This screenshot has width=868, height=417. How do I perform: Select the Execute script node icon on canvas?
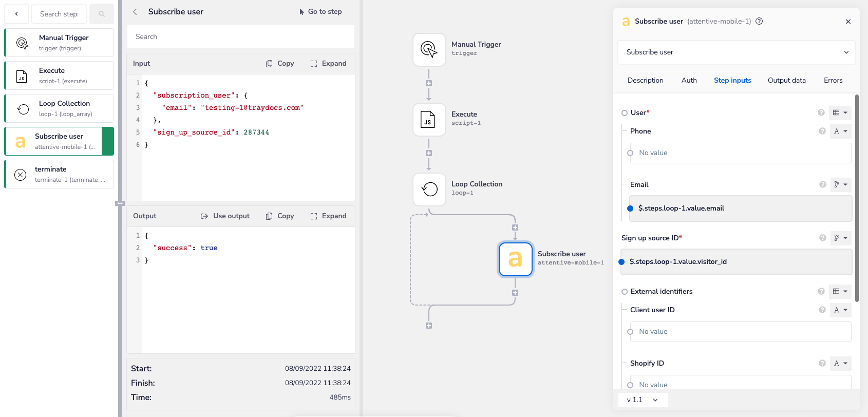pyautogui.click(x=429, y=120)
